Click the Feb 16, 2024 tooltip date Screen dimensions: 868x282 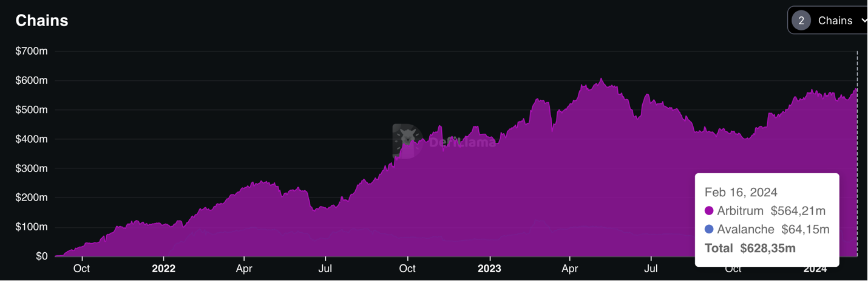[x=741, y=192]
